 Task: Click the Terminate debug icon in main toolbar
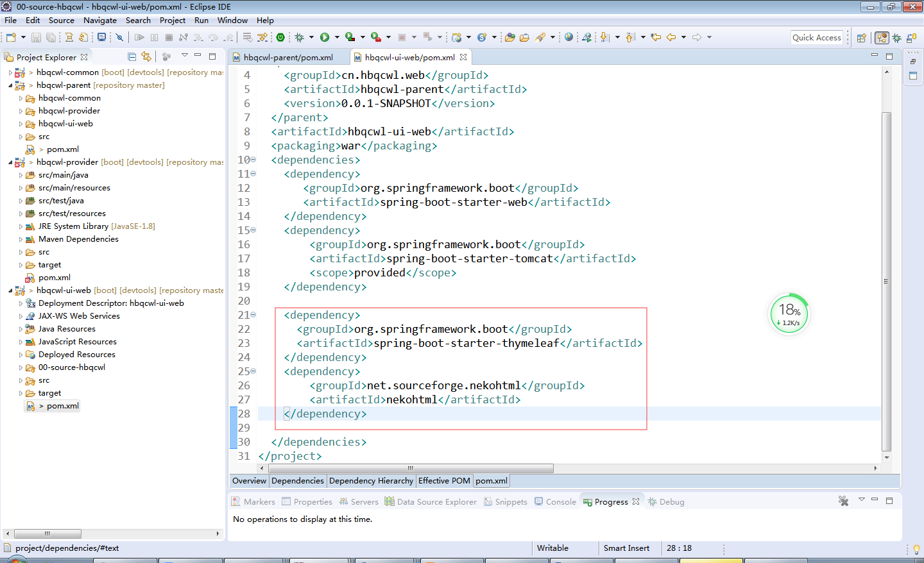click(x=169, y=37)
